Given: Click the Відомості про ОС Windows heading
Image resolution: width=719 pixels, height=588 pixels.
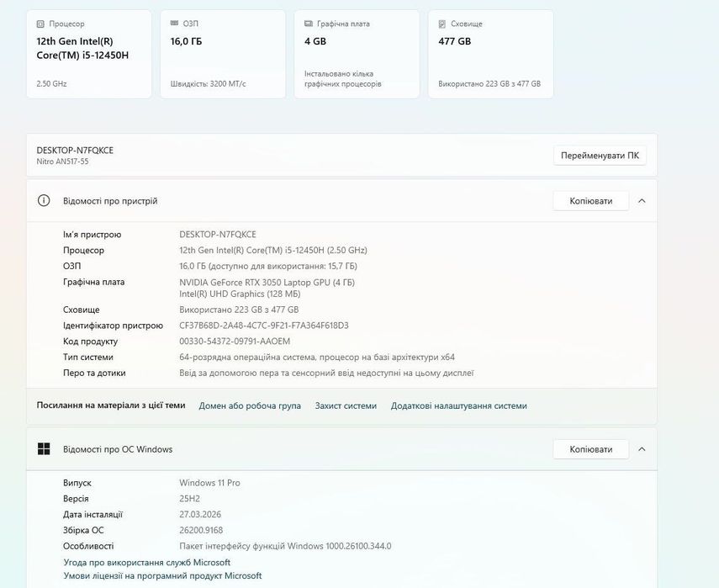Looking at the screenshot, I should click(x=118, y=449).
